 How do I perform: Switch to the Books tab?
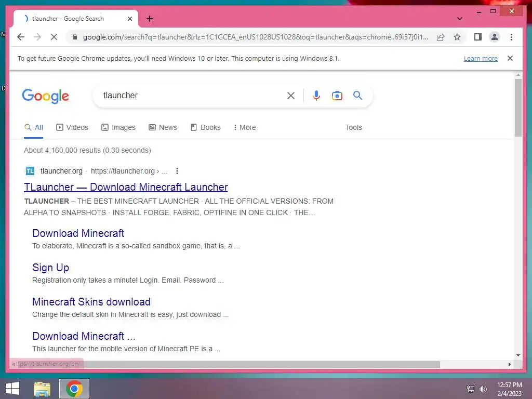[206, 128]
